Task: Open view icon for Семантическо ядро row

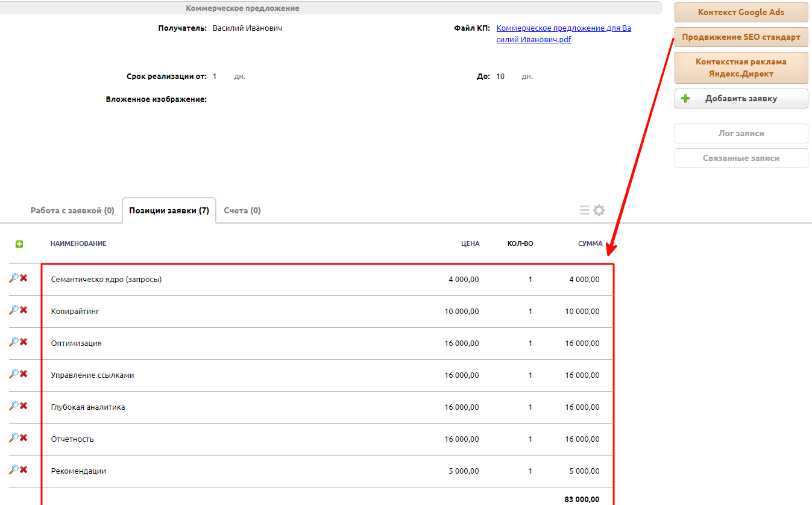Action: (13, 278)
